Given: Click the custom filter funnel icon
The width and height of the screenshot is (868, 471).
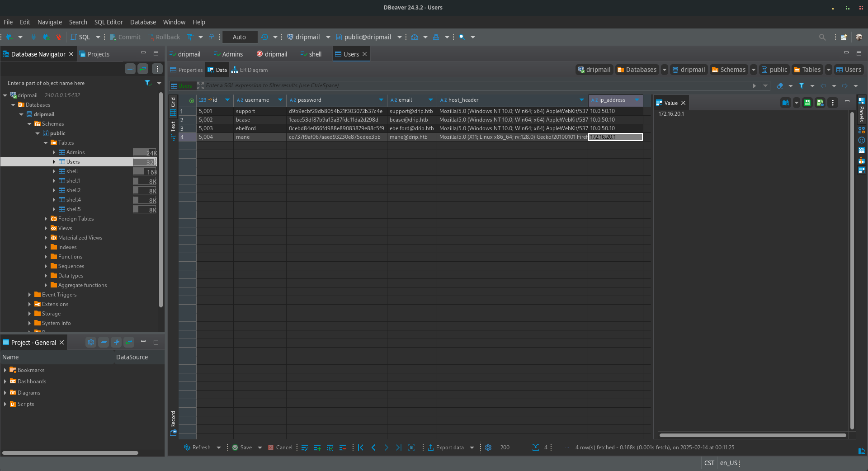Looking at the screenshot, I should click(802, 86).
